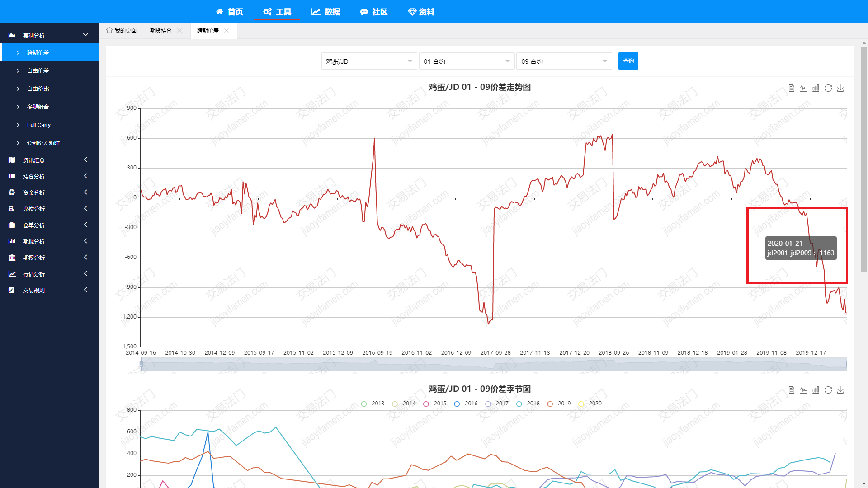Image resolution: width=868 pixels, height=488 pixels.
Task: Hide the 2016 series in the seasonal chart
Action: click(x=465, y=404)
